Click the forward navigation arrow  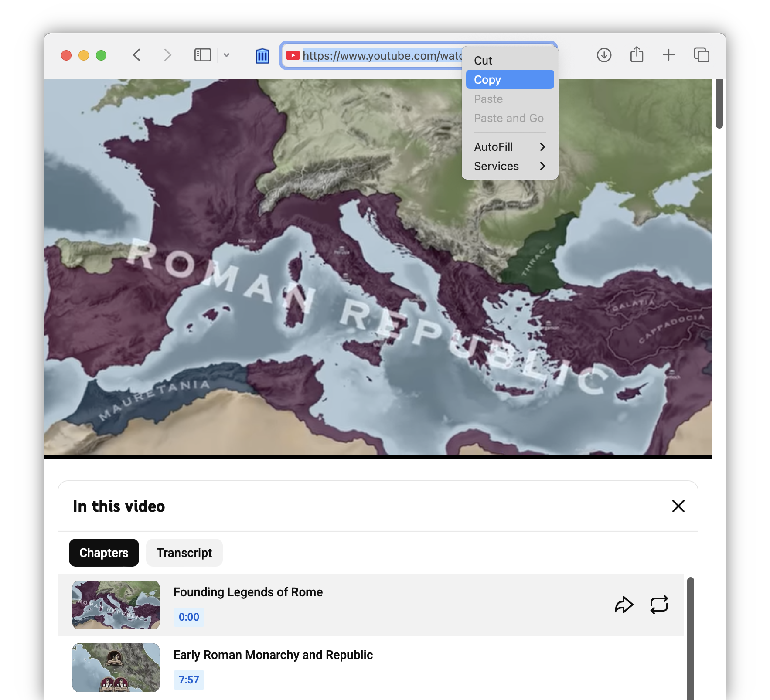pos(167,55)
